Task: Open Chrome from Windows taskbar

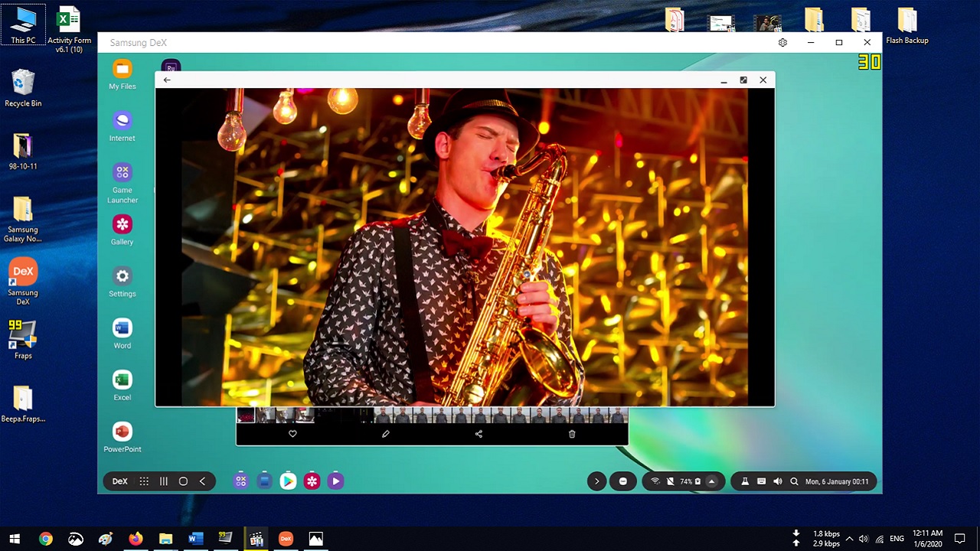Action: click(46, 539)
